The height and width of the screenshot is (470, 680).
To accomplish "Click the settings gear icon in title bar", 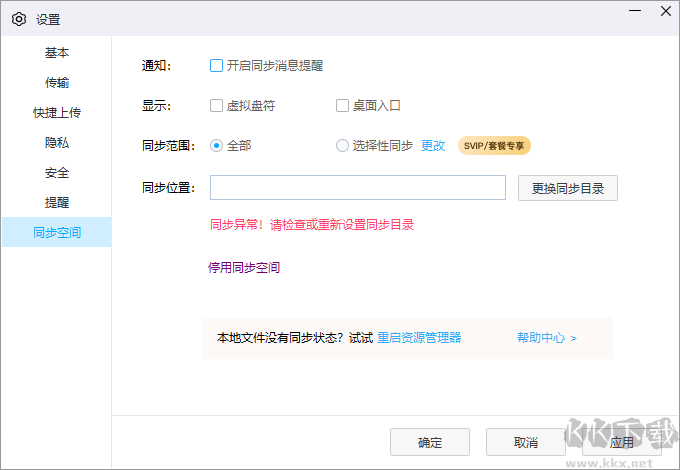I will [19, 20].
